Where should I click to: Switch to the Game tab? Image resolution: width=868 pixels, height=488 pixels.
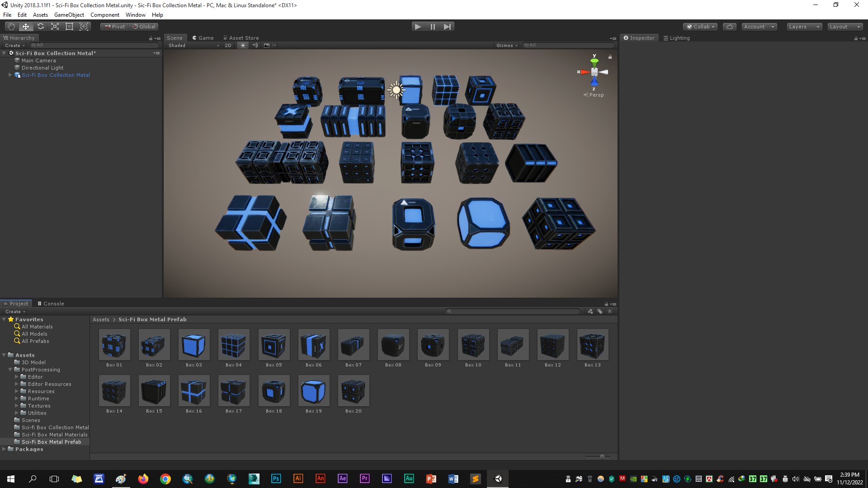point(203,38)
